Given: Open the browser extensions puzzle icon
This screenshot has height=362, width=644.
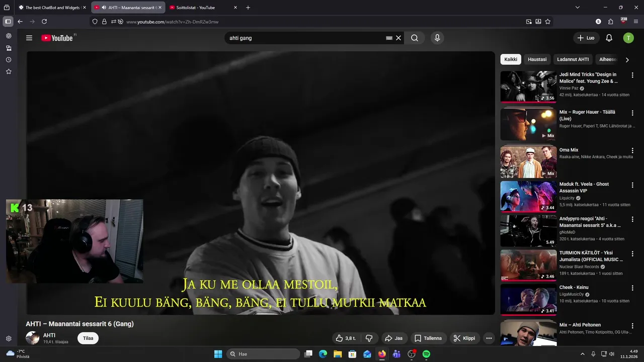Looking at the screenshot, I should coord(611,22).
